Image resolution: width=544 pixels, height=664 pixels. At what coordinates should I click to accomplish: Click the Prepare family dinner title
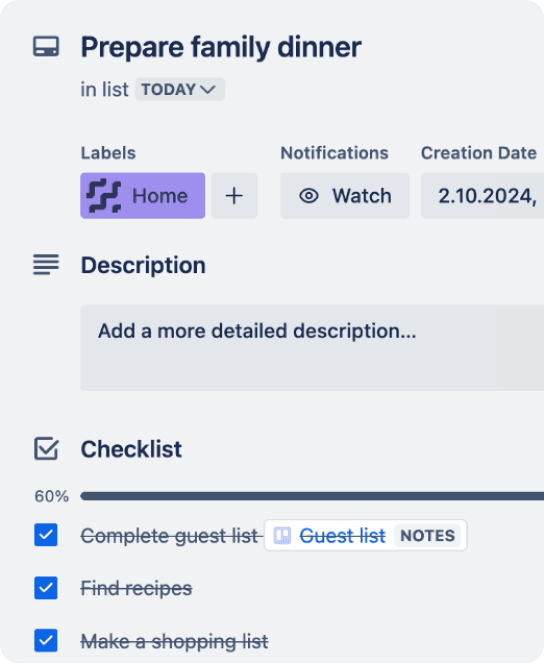[221, 47]
